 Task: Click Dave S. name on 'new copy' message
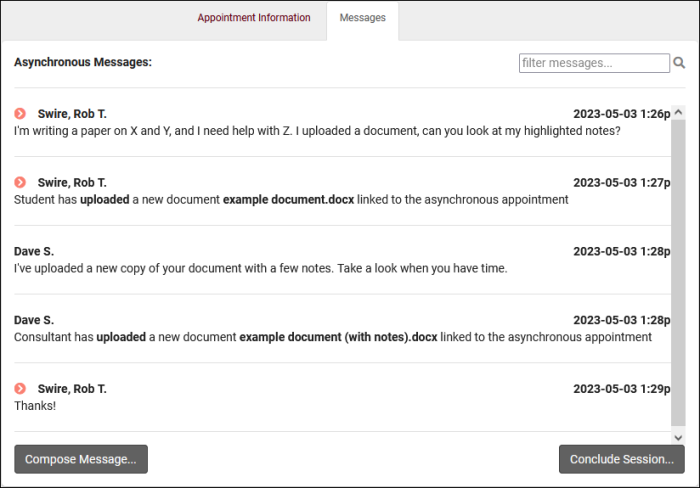[34, 251]
